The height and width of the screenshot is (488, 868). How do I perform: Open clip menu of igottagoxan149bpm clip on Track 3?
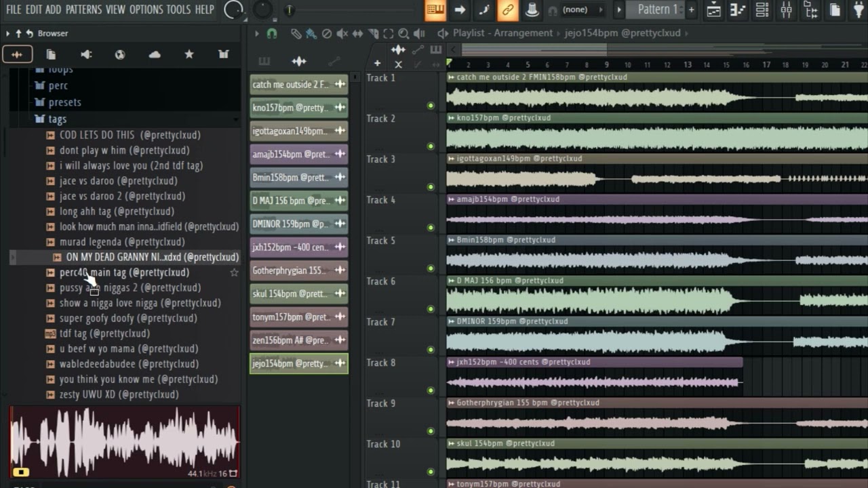click(x=451, y=159)
